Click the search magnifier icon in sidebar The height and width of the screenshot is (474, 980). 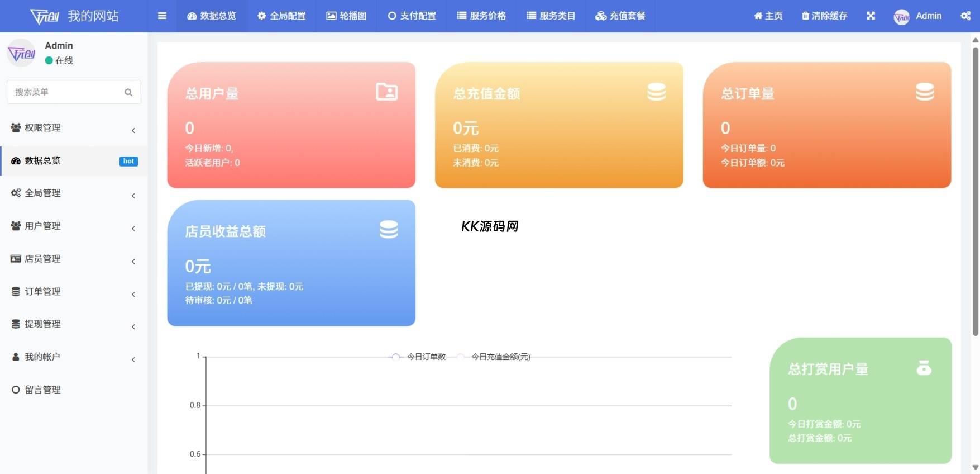click(x=128, y=92)
